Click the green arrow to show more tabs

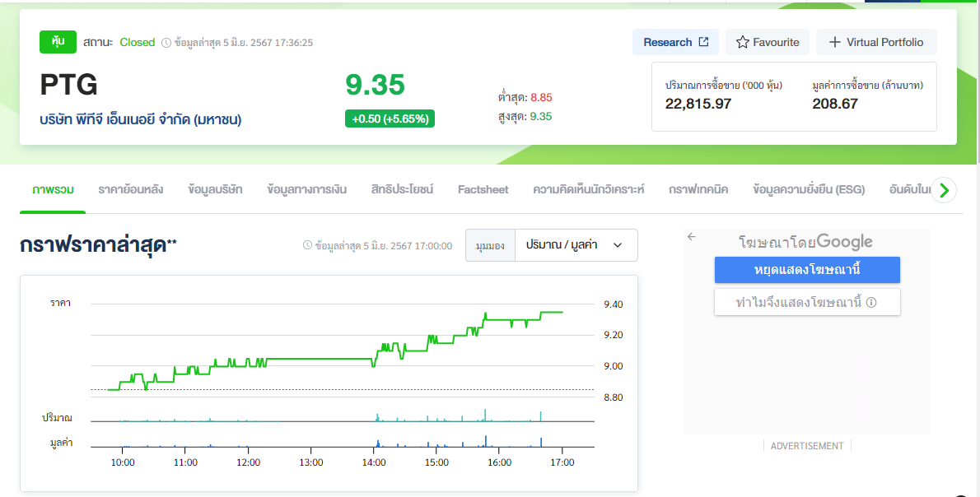944,190
